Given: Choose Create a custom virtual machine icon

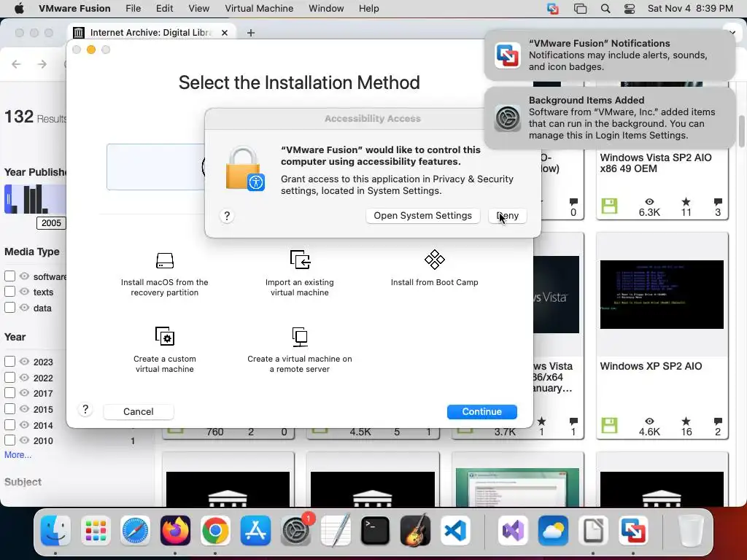Looking at the screenshot, I should [164, 336].
